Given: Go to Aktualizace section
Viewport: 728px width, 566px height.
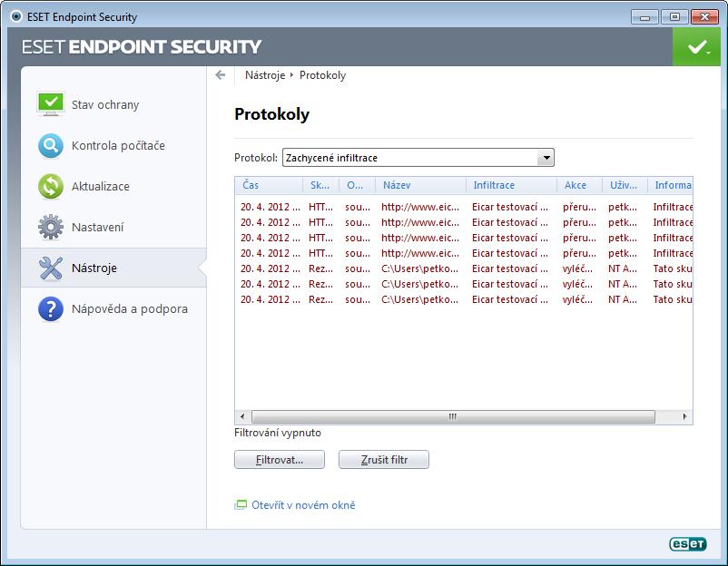Looking at the screenshot, I should click(113, 187).
